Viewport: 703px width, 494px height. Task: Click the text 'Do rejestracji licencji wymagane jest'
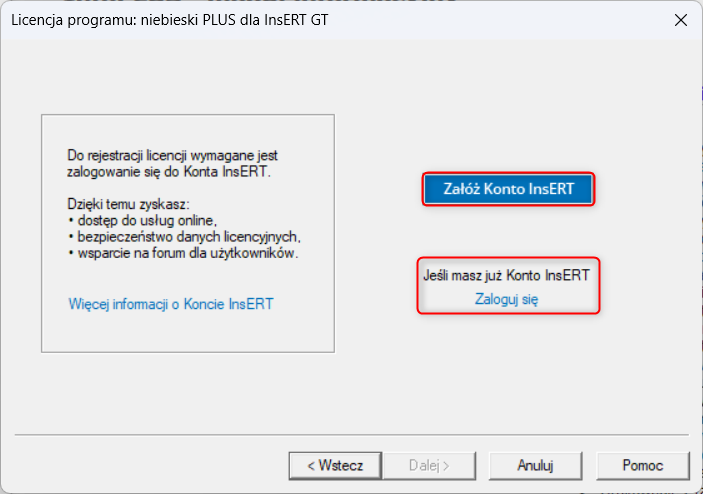click(172, 156)
